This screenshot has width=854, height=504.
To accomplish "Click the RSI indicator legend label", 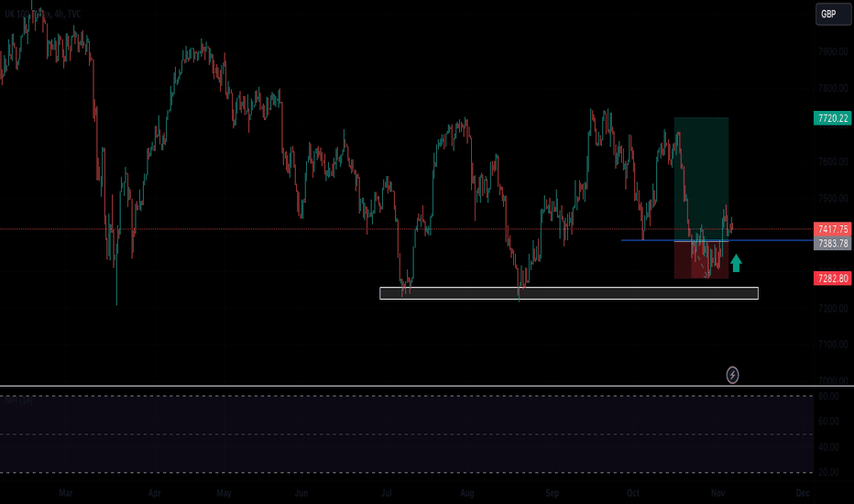I will [19, 400].
